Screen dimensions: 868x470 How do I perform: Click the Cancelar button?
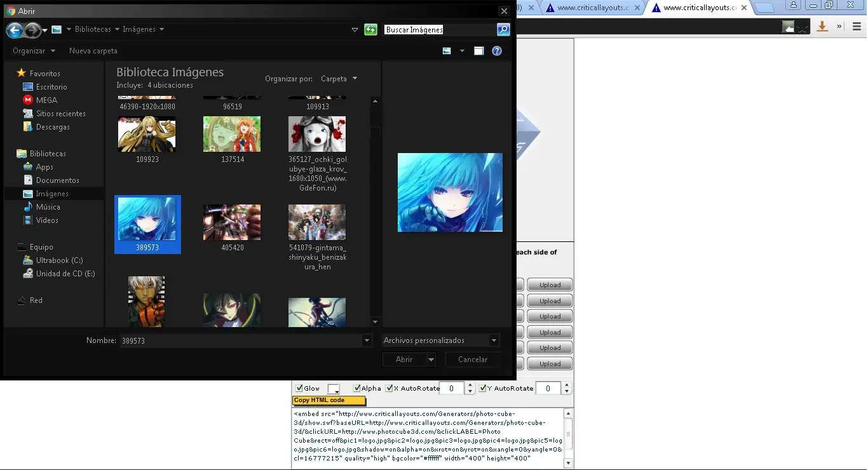pos(473,359)
